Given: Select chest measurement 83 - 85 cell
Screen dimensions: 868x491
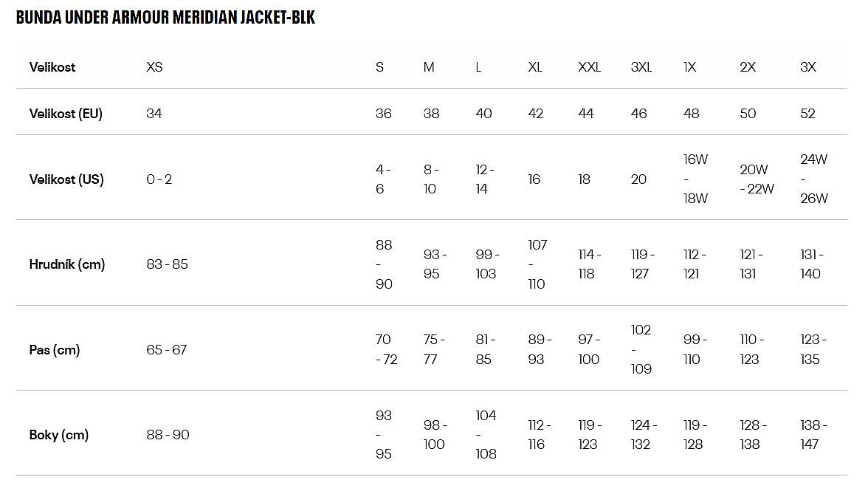Looking at the screenshot, I should [167, 264].
